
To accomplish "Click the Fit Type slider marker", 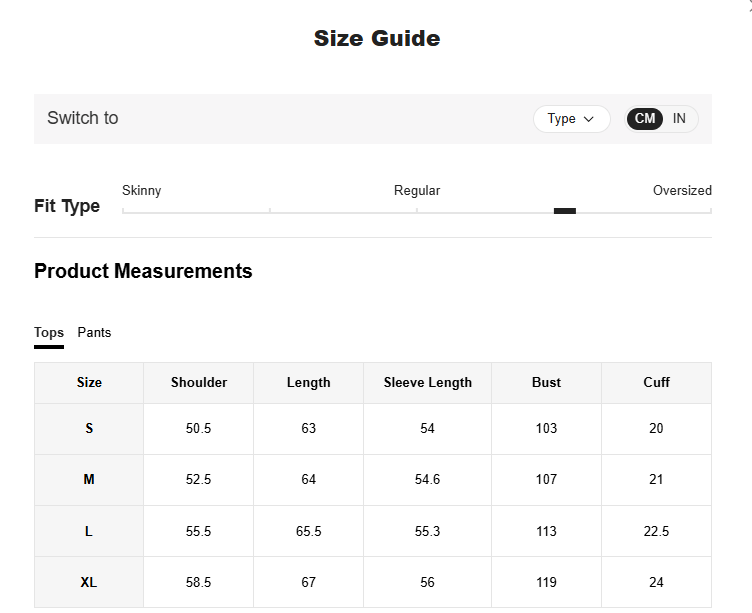I will pyautogui.click(x=565, y=211).
